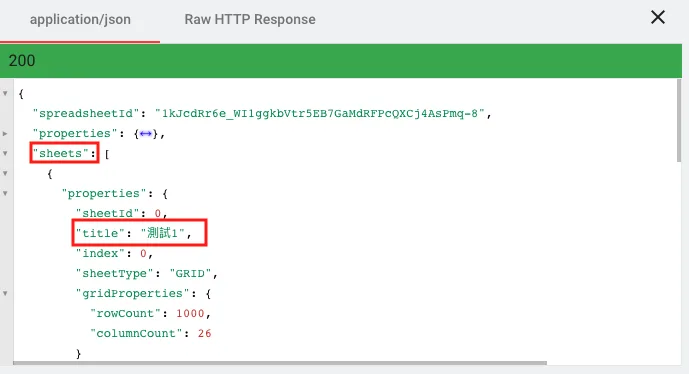
Task: Collapse the first sheet object arrow
Action: (5, 174)
